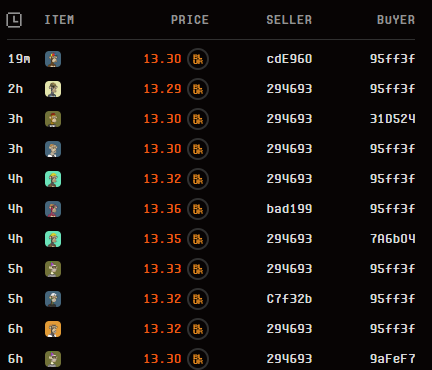Open the teal ape thumbnail in the 4h row priced 13.32
The width and height of the screenshot is (432, 370).
click(x=53, y=179)
